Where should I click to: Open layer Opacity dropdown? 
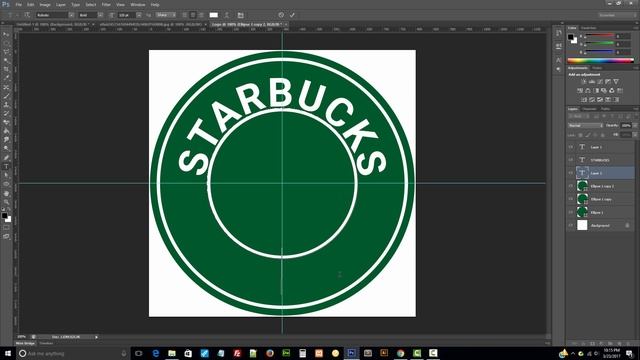click(x=635, y=126)
